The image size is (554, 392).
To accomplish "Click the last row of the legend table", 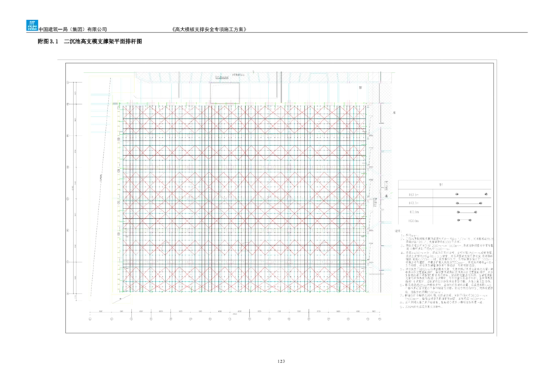I will click(x=445, y=222).
